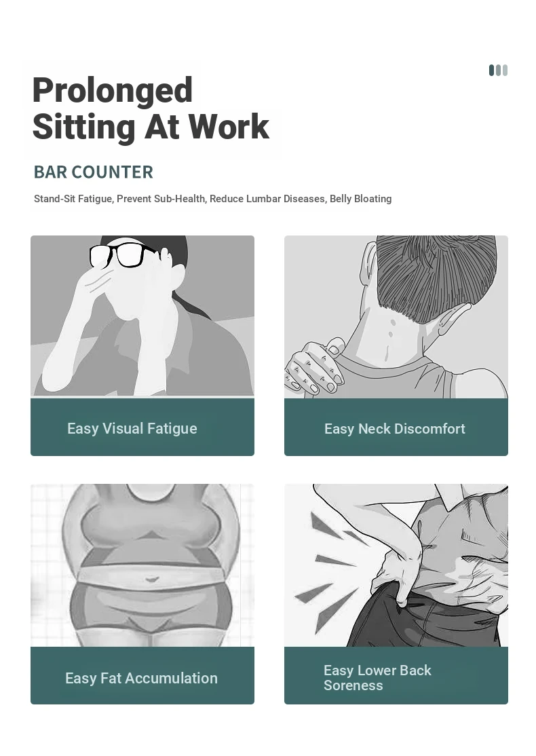This screenshot has height=756, width=536.
Task: Click the Easy Fat Accumulation label
Action: pyautogui.click(x=141, y=678)
